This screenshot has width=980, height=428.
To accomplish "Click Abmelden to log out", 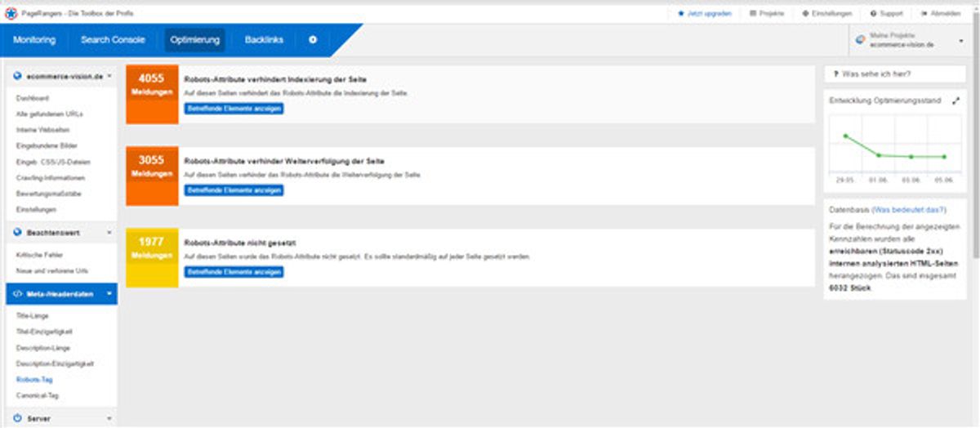I will pyautogui.click(x=946, y=14).
